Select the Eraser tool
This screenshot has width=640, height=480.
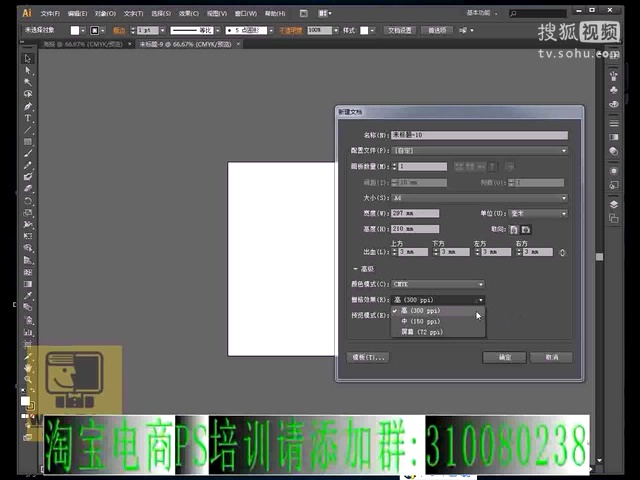point(28,189)
